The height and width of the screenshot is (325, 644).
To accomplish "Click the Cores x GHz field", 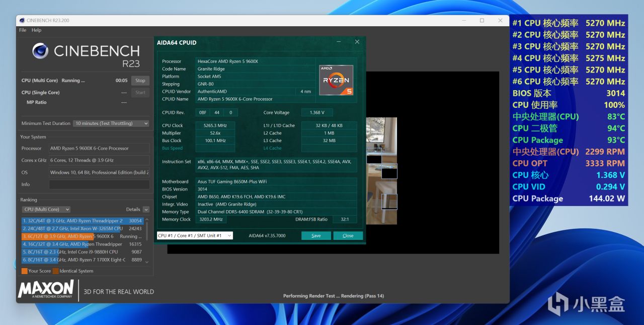I will point(99,160).
